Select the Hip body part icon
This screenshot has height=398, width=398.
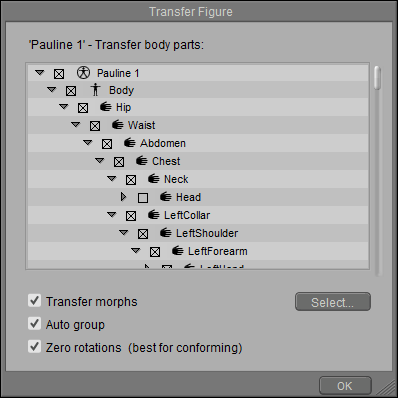106,107
